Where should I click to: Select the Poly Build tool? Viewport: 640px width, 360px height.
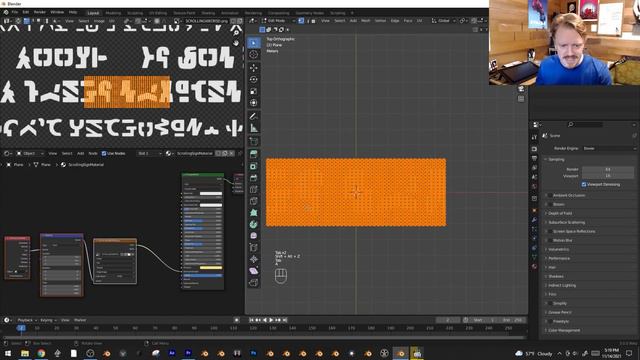click(253, 213)
